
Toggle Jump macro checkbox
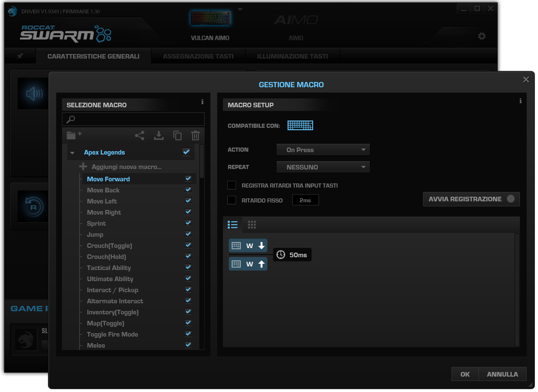(188, 234)
